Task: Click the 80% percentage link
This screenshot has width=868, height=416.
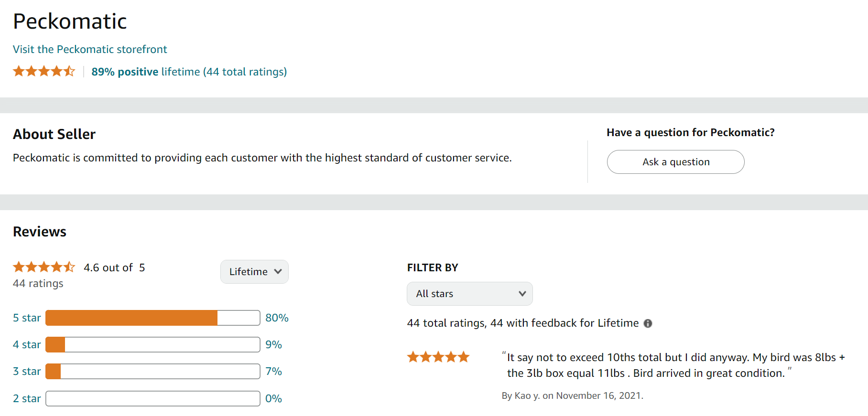Action: coord(277,318)
